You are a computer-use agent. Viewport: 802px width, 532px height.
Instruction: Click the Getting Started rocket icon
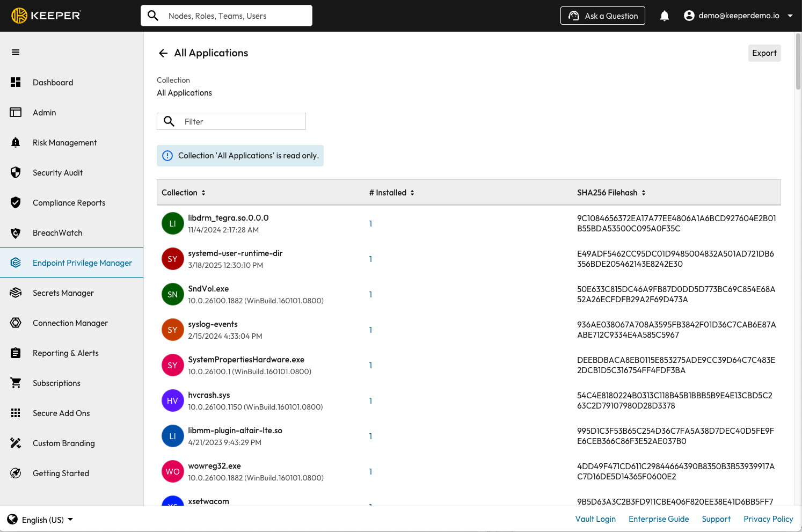click(16, 473)
